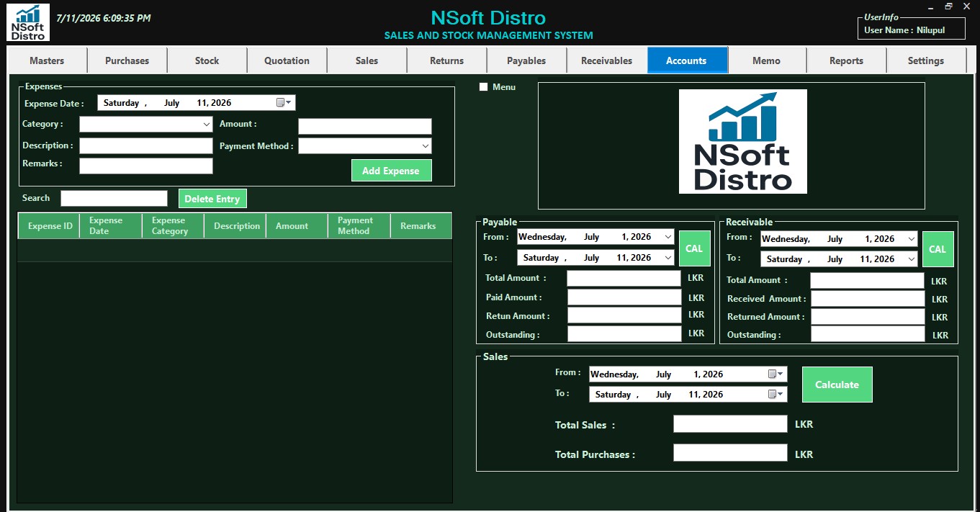Open the Payable From date dropdown
This screenshot has width=980, height=512.
668,237
